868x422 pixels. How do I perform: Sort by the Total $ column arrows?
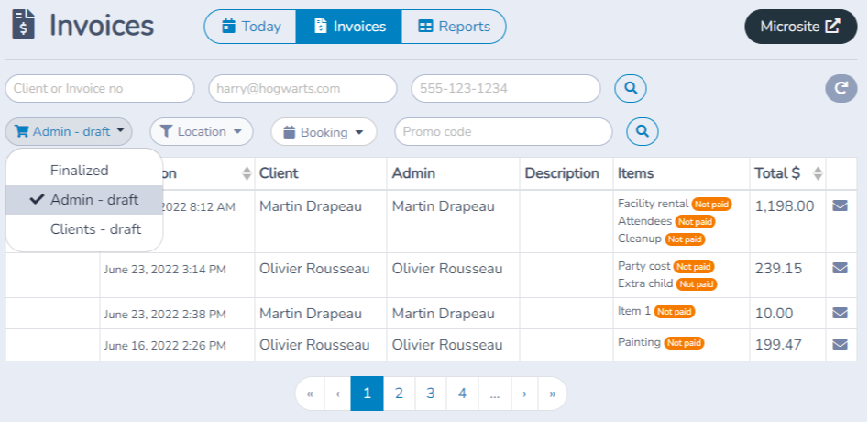coord(817,173)
